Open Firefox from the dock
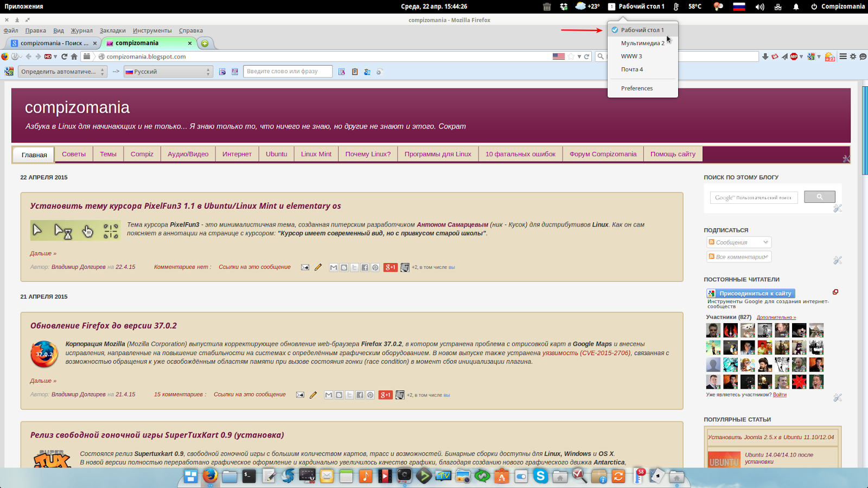868x488 pixels. [210, 476]
